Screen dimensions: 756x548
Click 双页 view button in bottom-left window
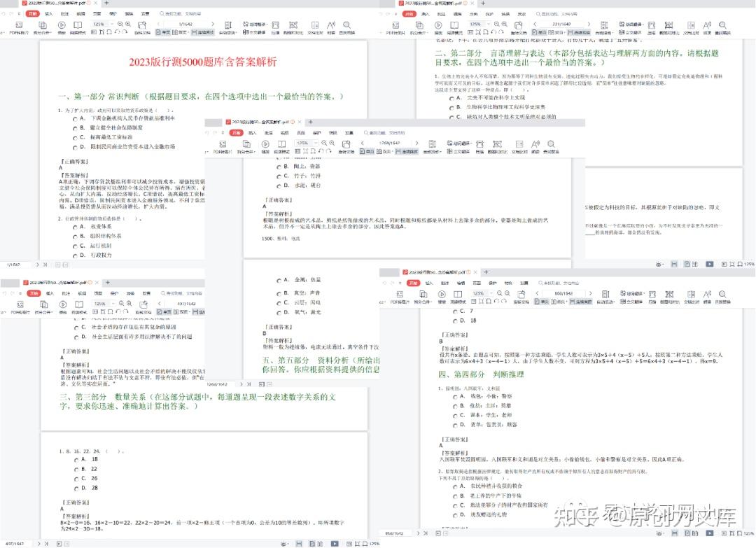click(x=181, y=312)
